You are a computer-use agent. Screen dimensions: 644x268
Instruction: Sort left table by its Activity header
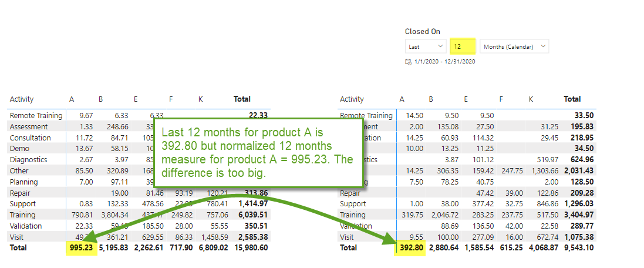click(x=22, y=99)
